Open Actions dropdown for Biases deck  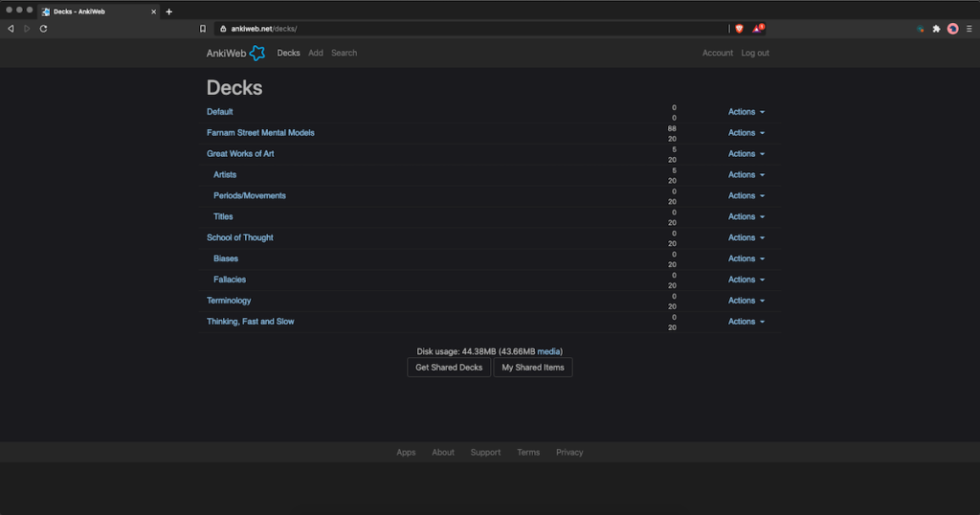746,258
